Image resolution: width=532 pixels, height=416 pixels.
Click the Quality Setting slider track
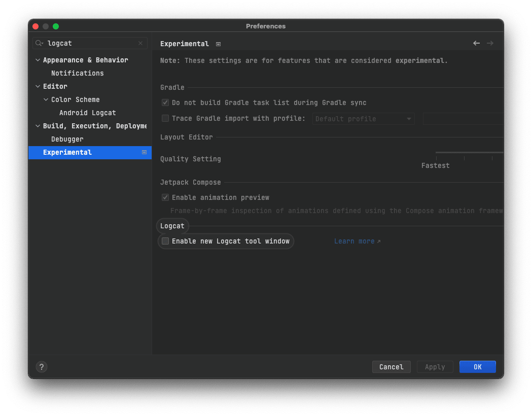pos(469,153)
